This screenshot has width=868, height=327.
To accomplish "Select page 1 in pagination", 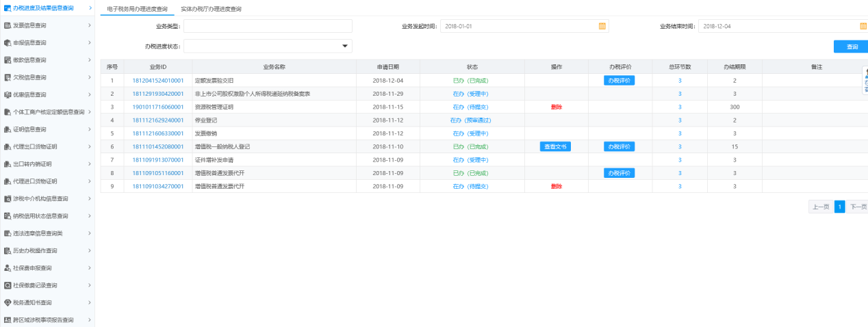I will click(x=840, y=207).
